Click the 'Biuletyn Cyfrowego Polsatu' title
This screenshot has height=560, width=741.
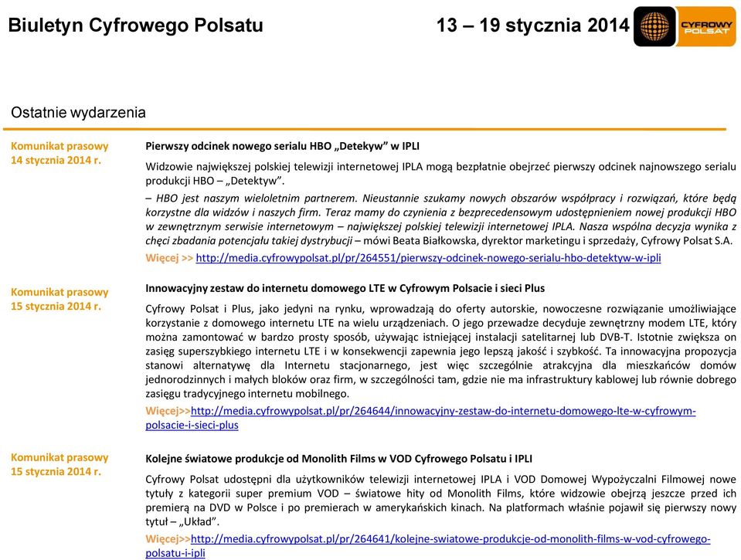(x=136, y=25)
